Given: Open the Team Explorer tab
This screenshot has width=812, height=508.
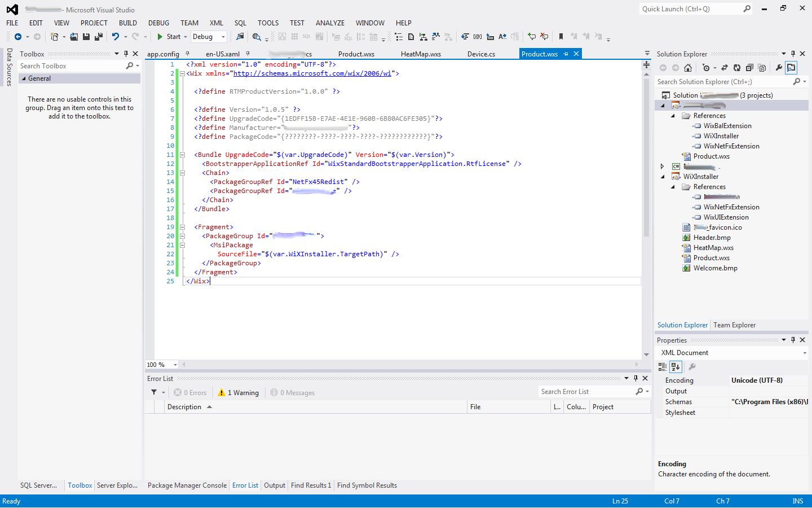Looking at the screenshot, I should pyautogui.click(x=734, y=325).
